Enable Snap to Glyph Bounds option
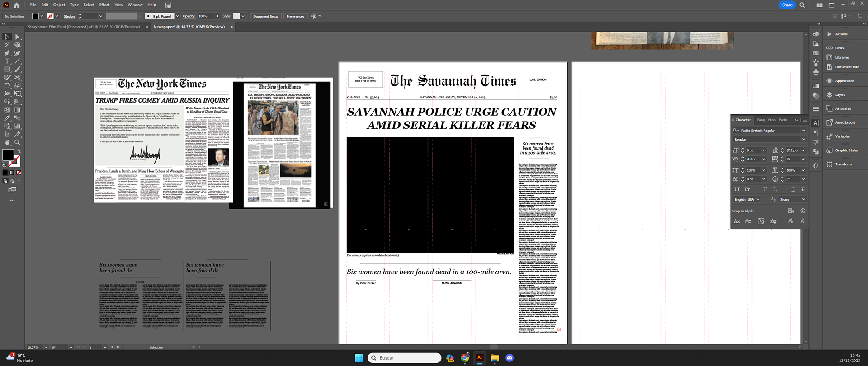Viewport: 868px width, 366px height. click(x=761, y=221)
